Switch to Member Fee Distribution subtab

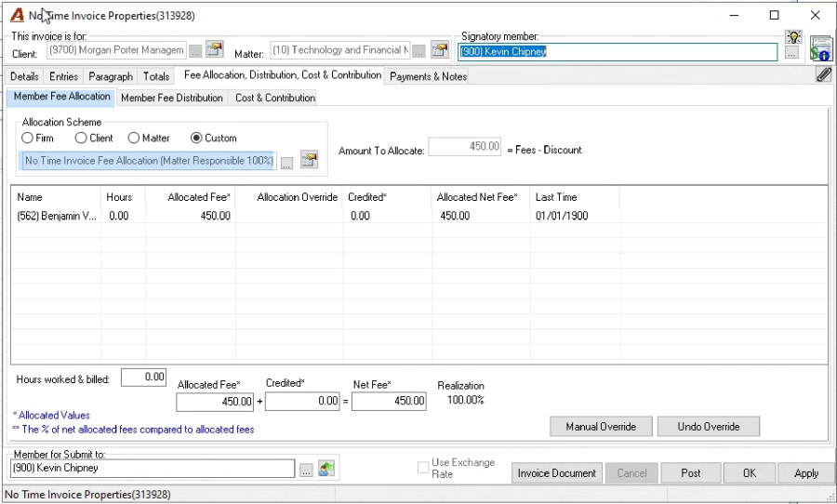click(172, 98)
